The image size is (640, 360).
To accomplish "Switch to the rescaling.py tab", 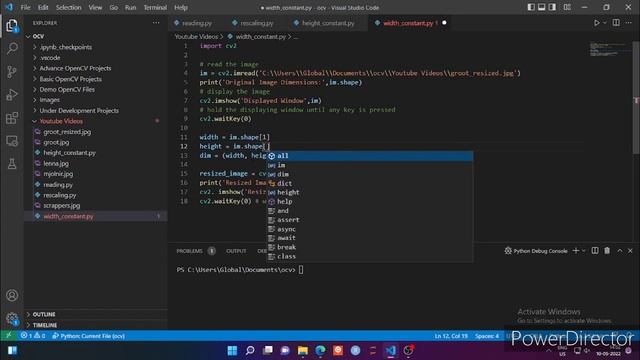I will 256,23.
